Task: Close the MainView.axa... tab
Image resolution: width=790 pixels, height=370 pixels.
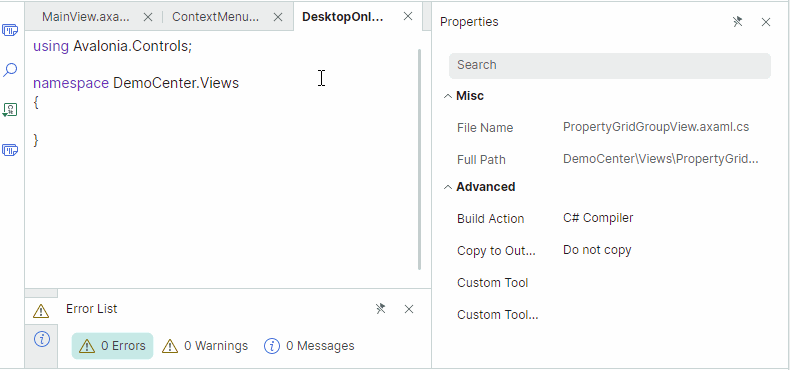Action: tap(148, 17)
